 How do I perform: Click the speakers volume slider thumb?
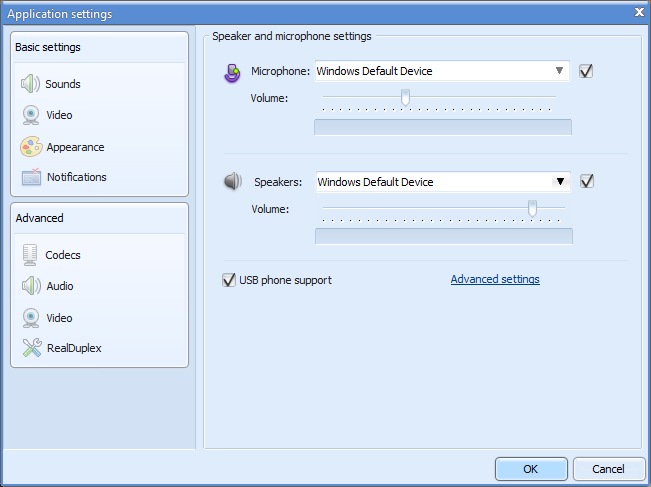532,208
